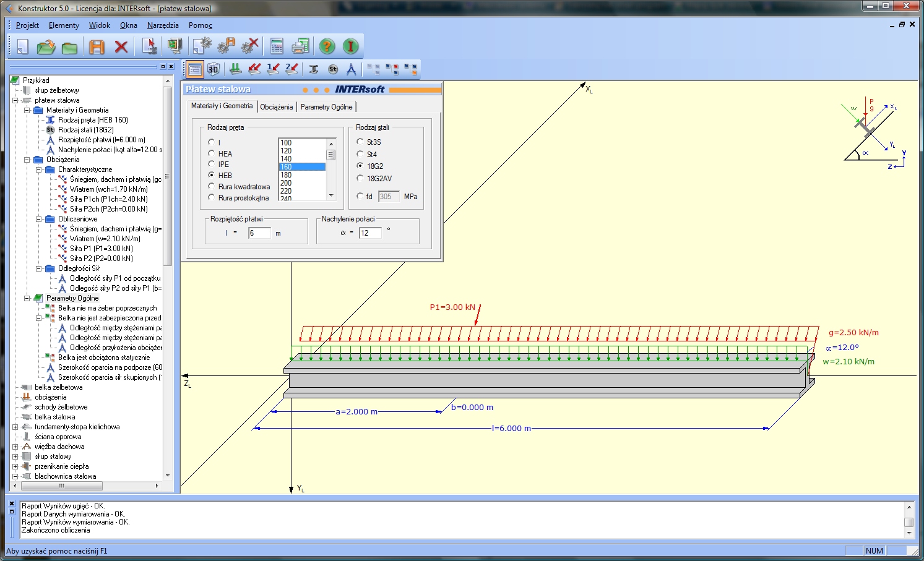Screen dimensions: 924x561
Task: Click the page with gear icon
Action: (202, 46)
